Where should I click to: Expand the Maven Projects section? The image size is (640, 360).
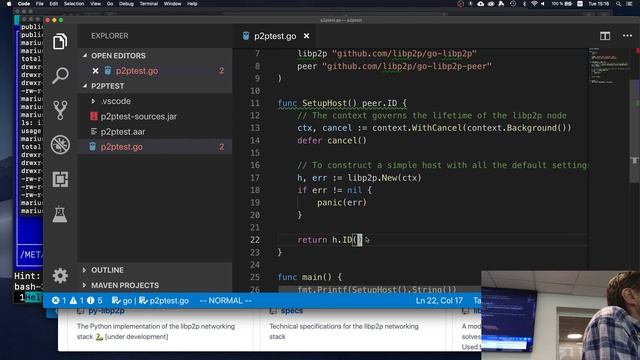(x=155, y=285)
